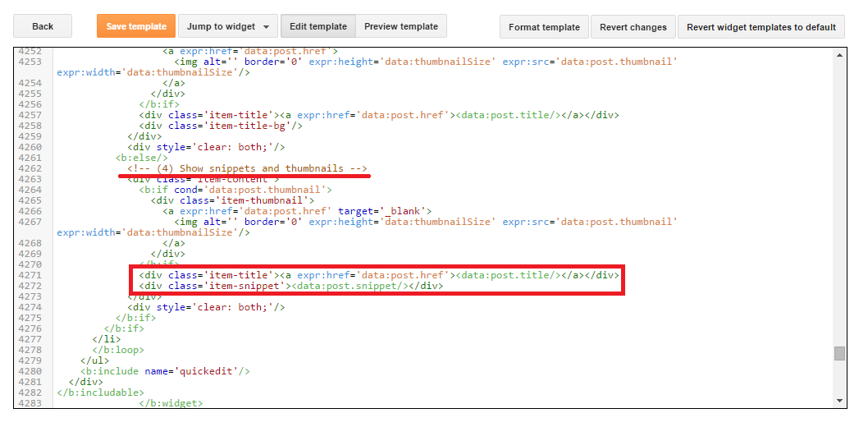Click the item-snippet div line
868x427 pixels.
[291, 286]
